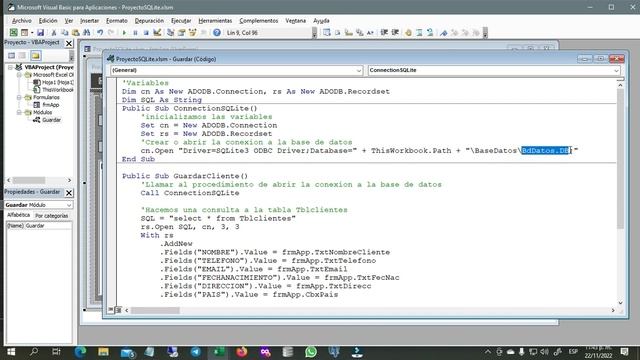
Task: Click the Run Sub play icon
Action: 124,33
